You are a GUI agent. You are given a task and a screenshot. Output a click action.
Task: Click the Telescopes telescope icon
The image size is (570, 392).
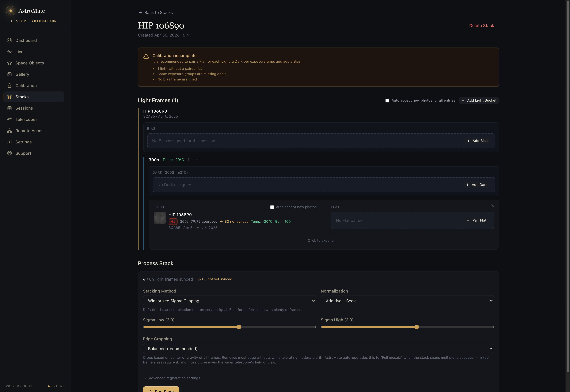(x=9, y=119)
